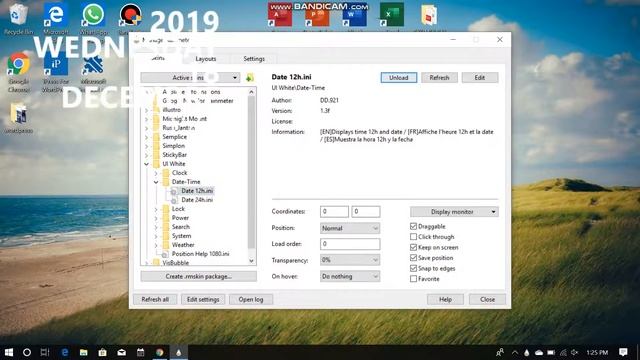640x360 pixels.
Task: Open Mail app from the taskbar
Action: tap(122, 352)
